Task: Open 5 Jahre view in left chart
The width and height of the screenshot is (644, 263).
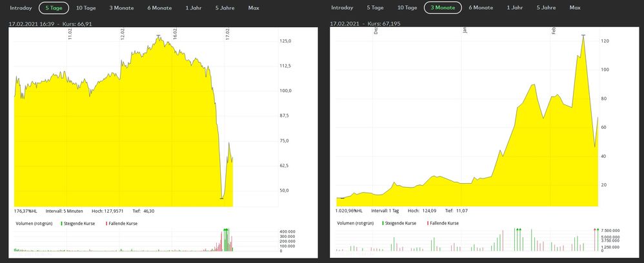Action: click(225, 8)
